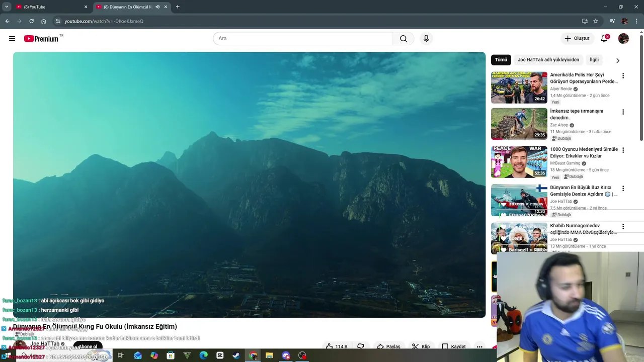Open Task View on the taskbar
The width and height of the screenshot is (644, 362).
click(x=121, y=355)
